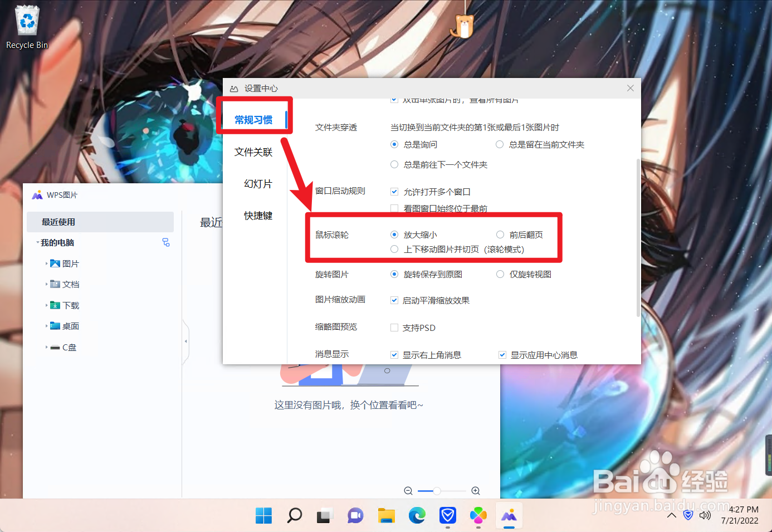Viewport: 772px width, 532px height.
Task: Select 前后翻页 mouse wheel option
Action: (x=500, y=235)
